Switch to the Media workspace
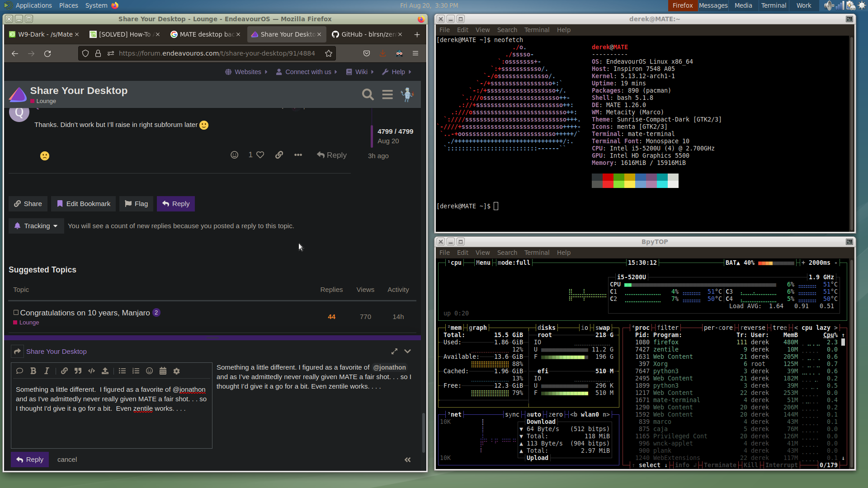Viewport: 868px width, 488px height. (x=743, y=5)
